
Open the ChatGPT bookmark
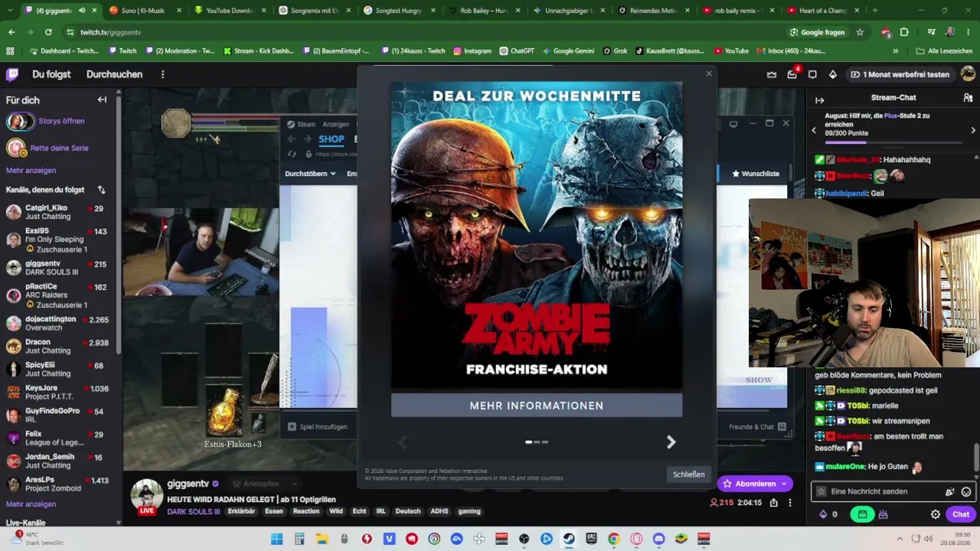click(517, 51)
